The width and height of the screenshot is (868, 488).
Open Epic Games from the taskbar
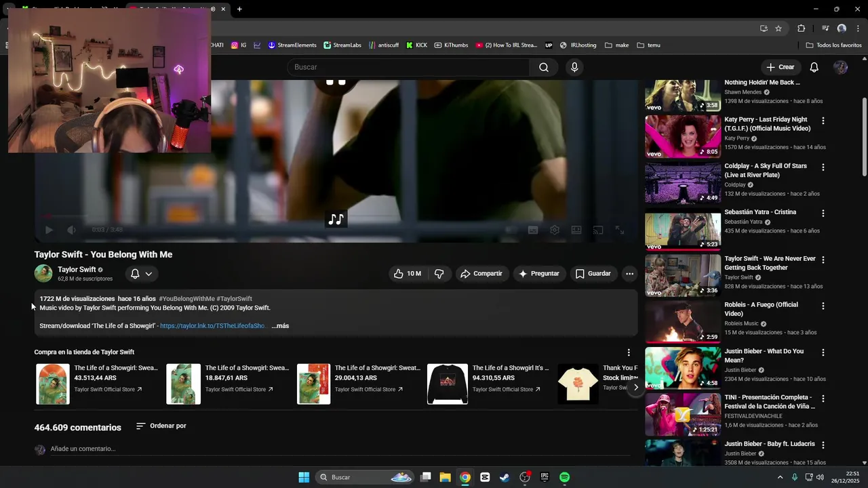click(x=545, y=477)
